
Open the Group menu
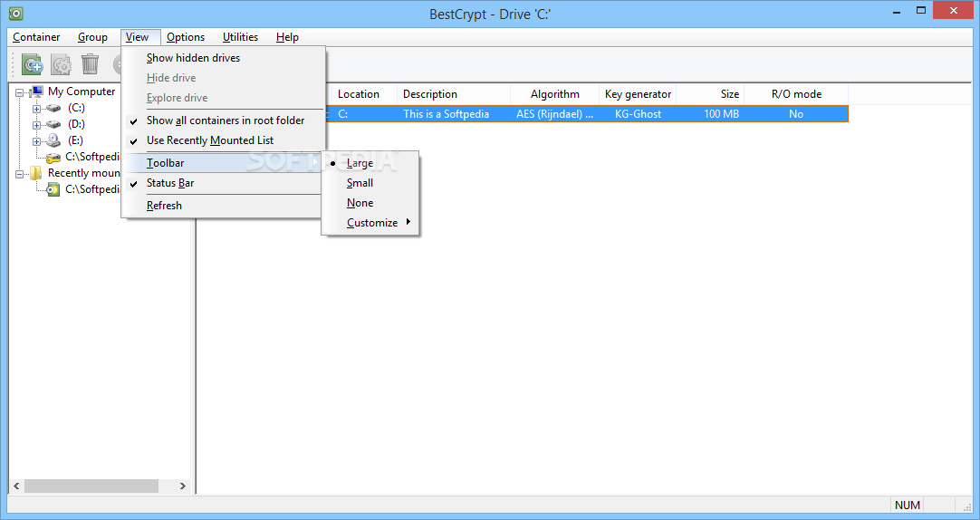tap(92, 37)
